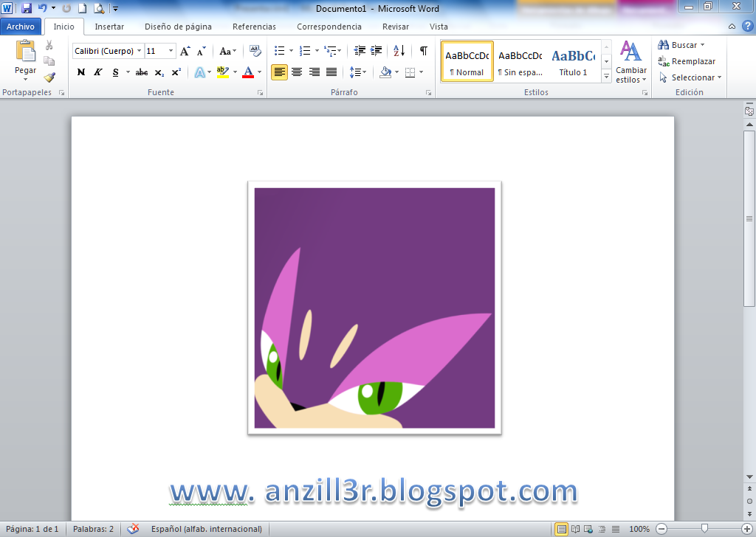Switch to Draft view icon

click(616, 529)
